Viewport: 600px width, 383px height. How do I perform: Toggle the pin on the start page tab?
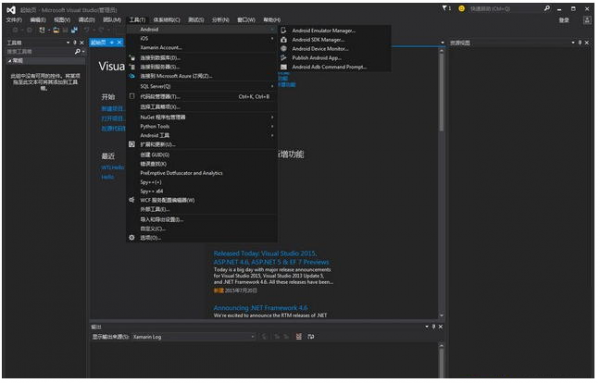112,43
